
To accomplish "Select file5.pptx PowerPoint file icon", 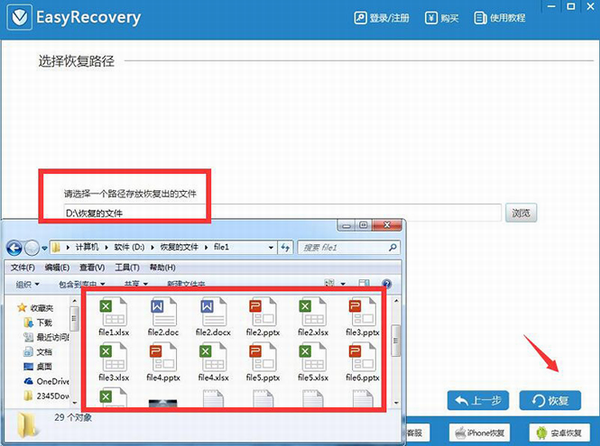I will (x=263, y=362).
